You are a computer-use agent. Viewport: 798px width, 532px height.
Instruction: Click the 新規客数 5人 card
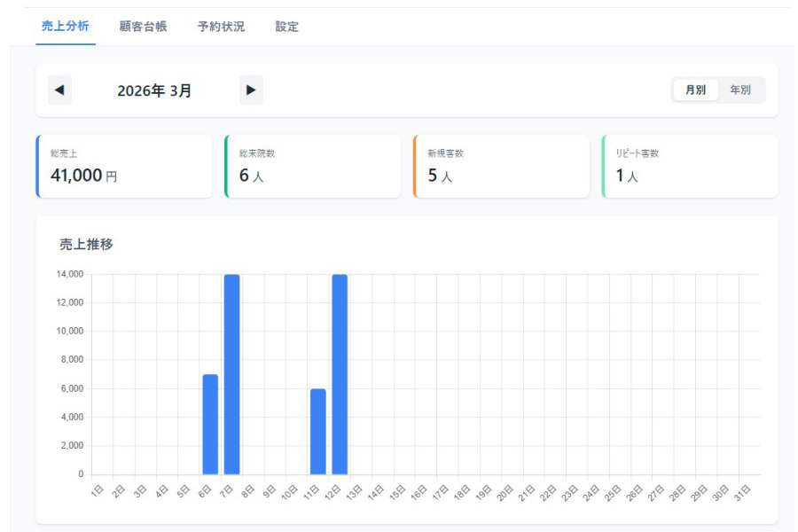[x=502, y=166]
